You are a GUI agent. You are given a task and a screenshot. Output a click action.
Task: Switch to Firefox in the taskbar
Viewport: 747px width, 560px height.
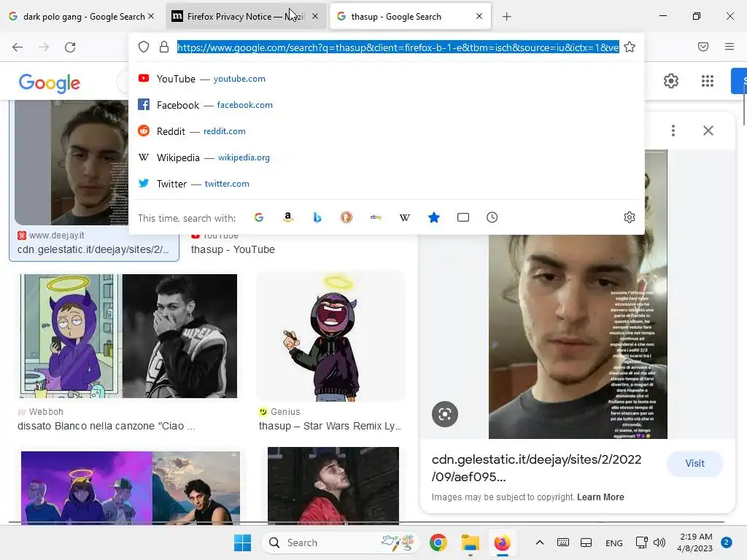click(502, 542)
